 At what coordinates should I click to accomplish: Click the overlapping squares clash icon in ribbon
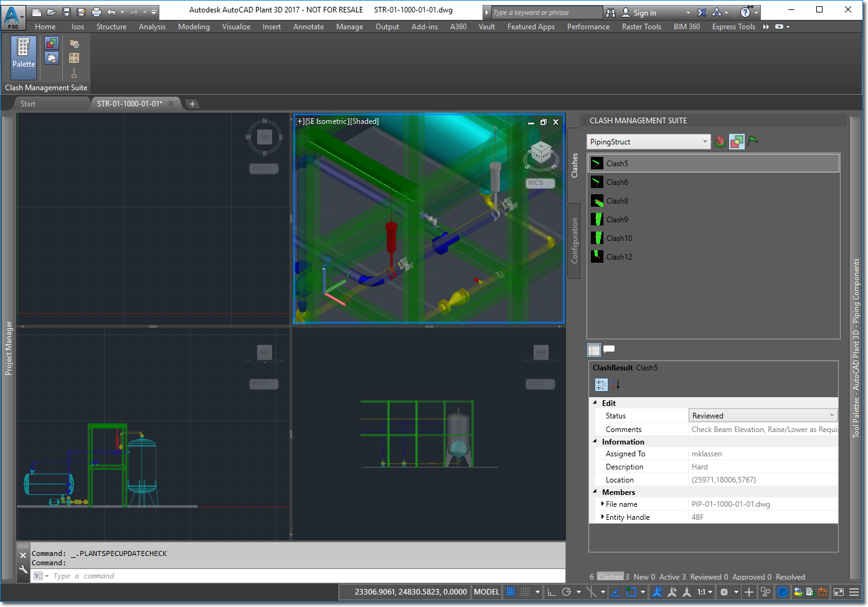tap(52, 43)
